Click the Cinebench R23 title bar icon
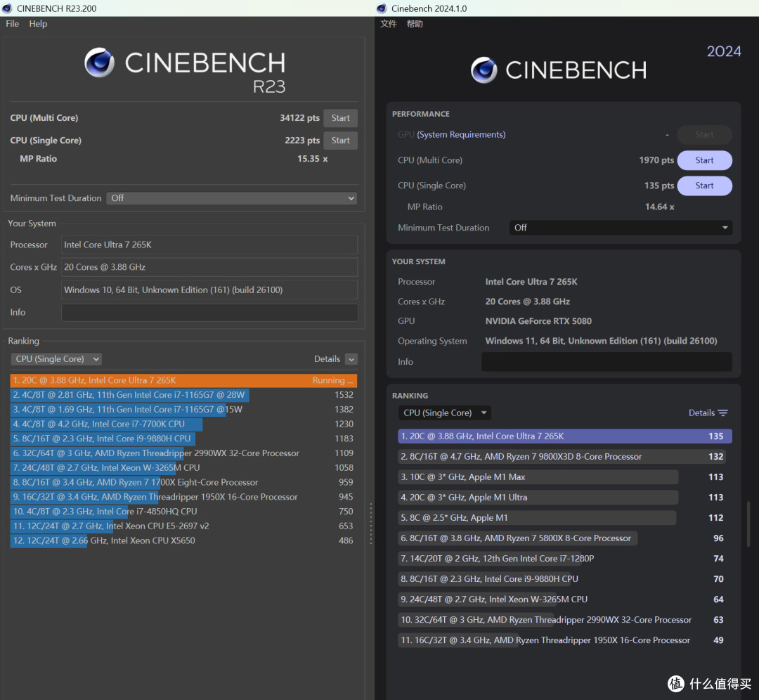759x700 pixels. click(7, 8)
